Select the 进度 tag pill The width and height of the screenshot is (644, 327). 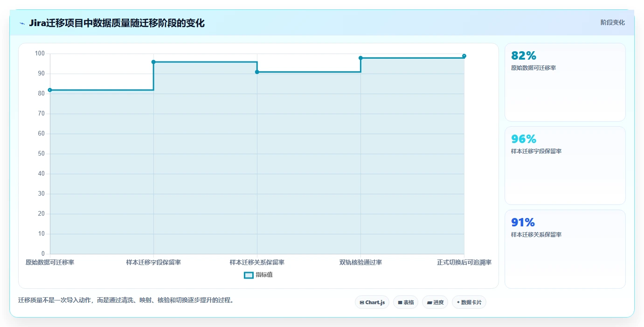pos(435,302)
